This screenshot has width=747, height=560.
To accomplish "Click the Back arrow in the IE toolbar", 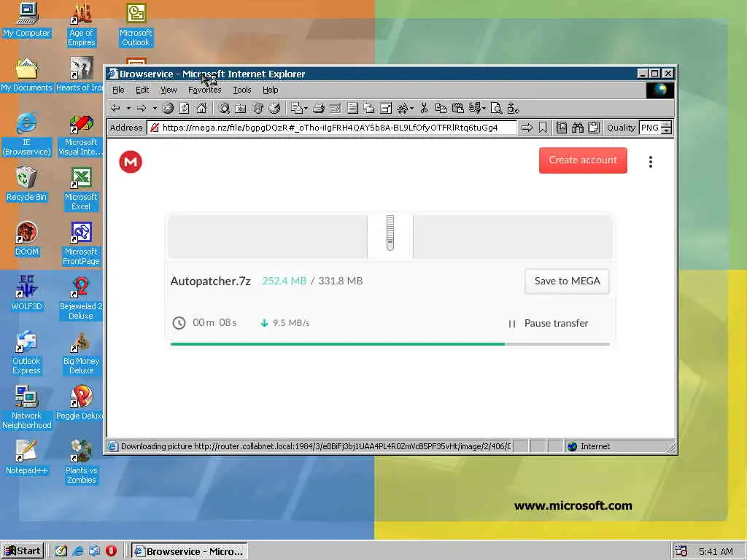I will coord(115,109).
